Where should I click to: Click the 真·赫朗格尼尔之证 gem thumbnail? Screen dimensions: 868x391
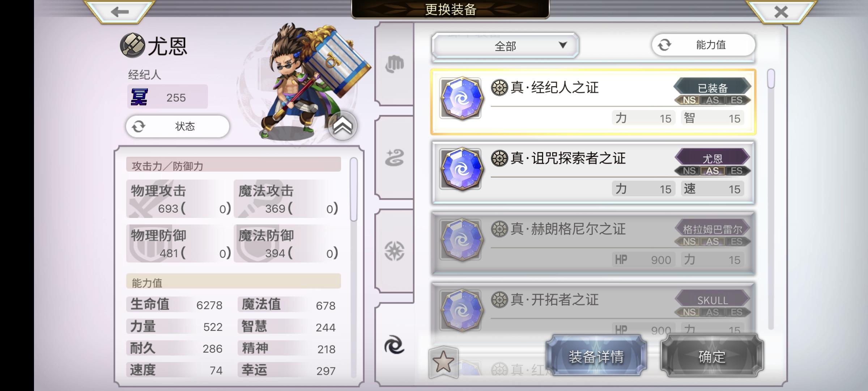[461, 239]
